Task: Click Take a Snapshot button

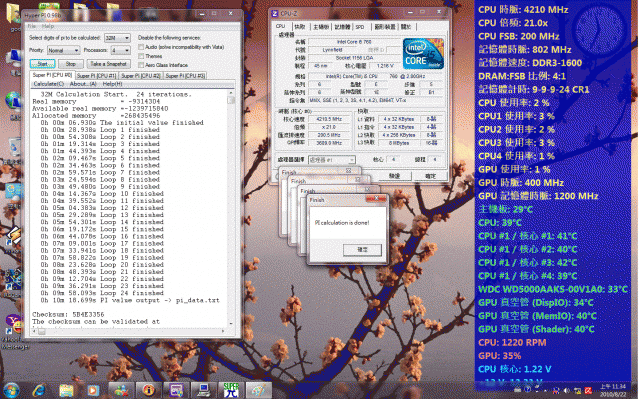Action: coord(109,64)
